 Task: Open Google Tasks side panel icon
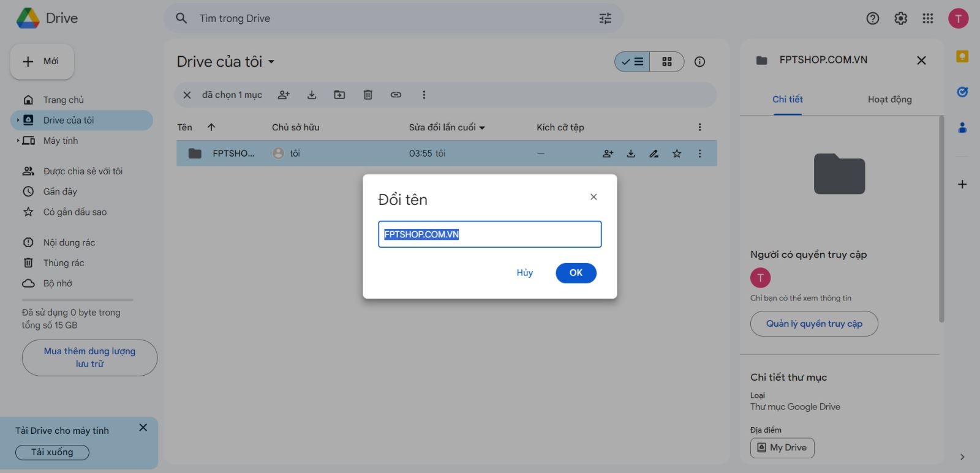pos(962,92)
